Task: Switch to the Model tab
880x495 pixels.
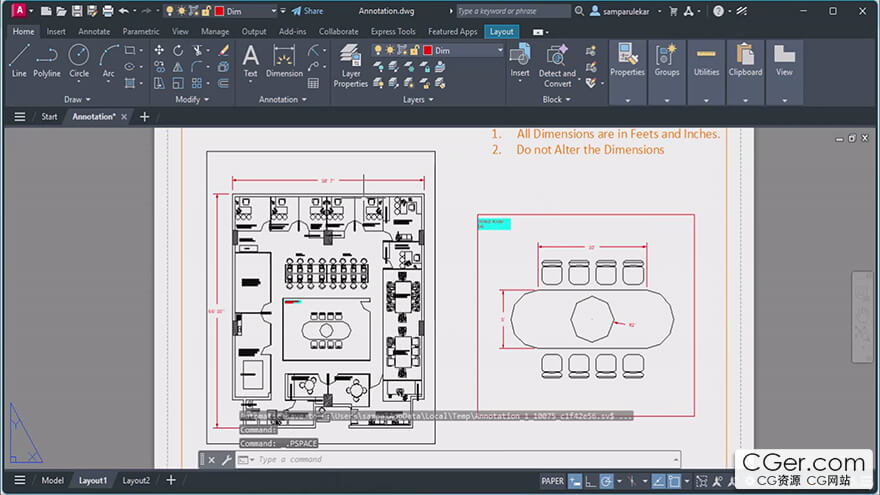Action: (x=52, y=480)
